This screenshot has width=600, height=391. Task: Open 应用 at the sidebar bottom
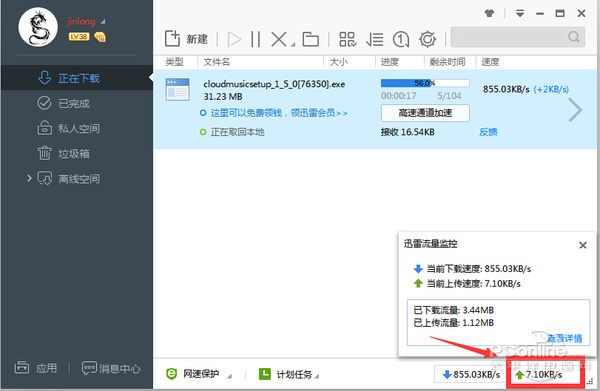click(36, 368)
